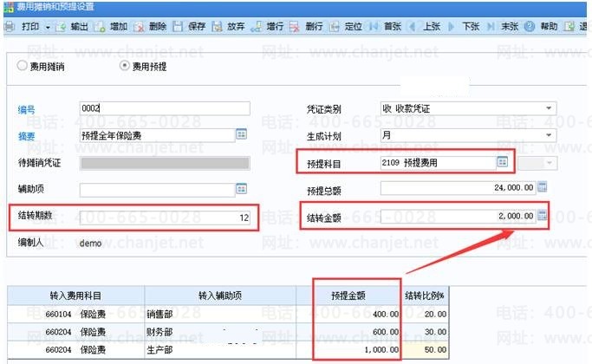The width and height of the screenshot is (592, 364).
Task: Click the 结转比例% column header
Action: coord(425,296)
